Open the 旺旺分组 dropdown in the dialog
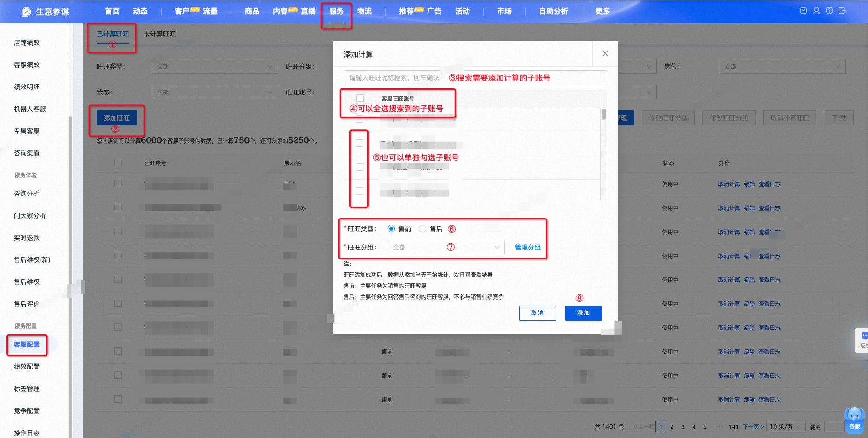This screenshot has width=868, height=438. [446, 247]
